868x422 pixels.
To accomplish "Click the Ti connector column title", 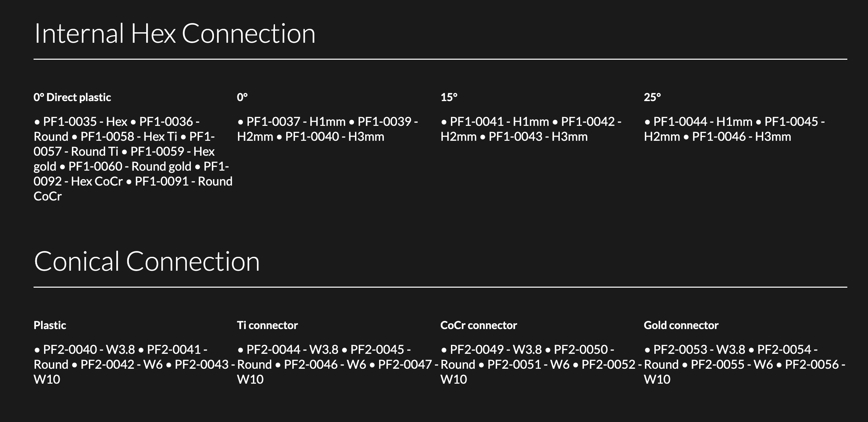I will coord(267,325).
